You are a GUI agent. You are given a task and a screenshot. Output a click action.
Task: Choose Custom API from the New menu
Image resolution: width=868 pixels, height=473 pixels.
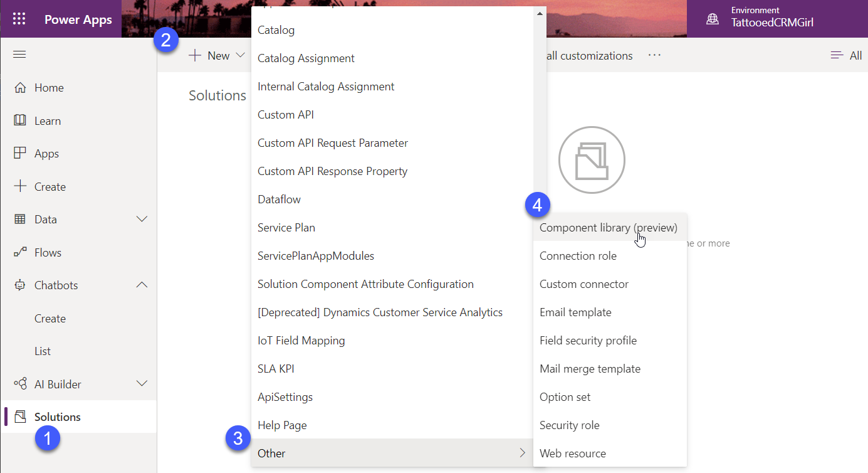pos(286,114)
